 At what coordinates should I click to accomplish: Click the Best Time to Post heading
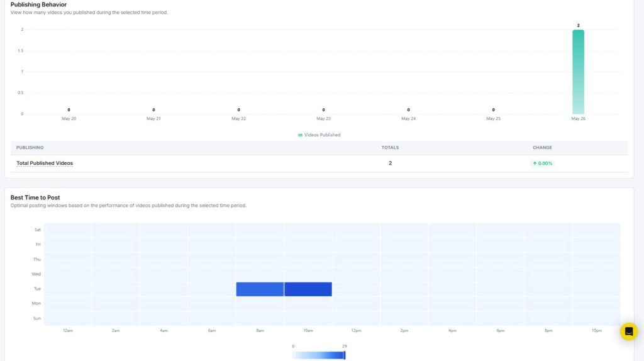click(x=35, y=197)
